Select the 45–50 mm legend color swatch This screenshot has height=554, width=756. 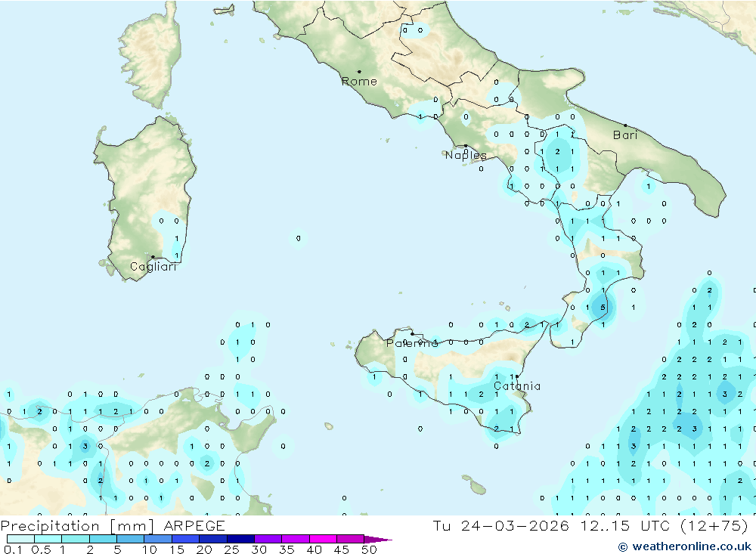pyautogui.click(x=350, y=539)
